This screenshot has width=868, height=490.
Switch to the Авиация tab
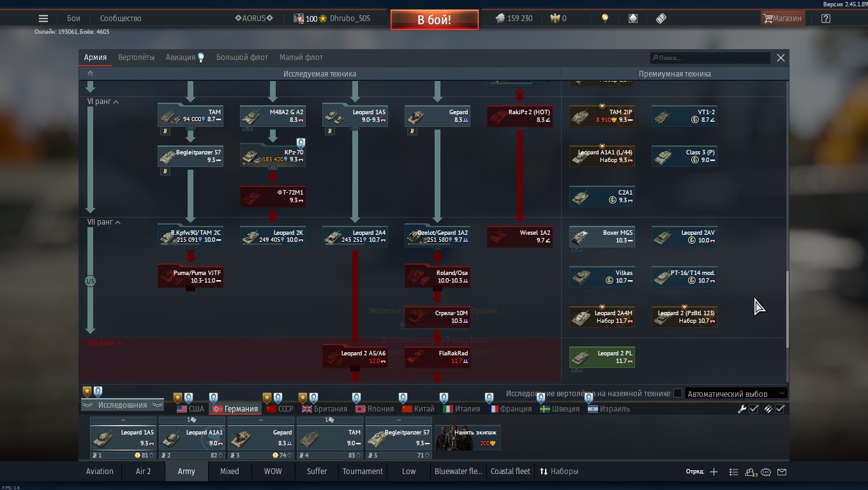(x=181, y=57)
